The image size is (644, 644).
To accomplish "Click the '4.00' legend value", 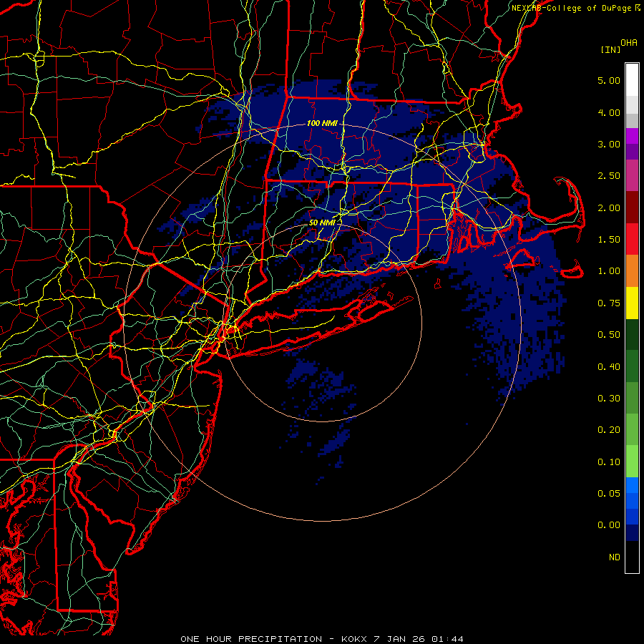I will tap(609, 112).
